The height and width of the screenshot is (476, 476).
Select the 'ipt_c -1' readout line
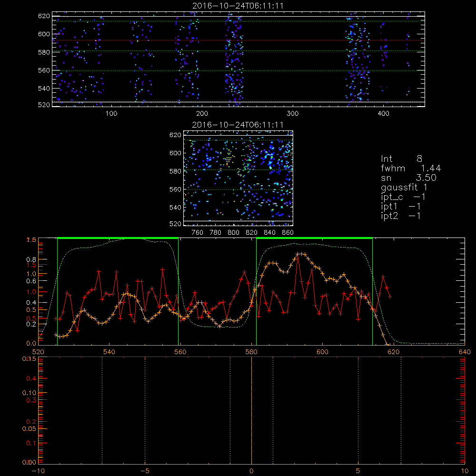tap(403, 197)
